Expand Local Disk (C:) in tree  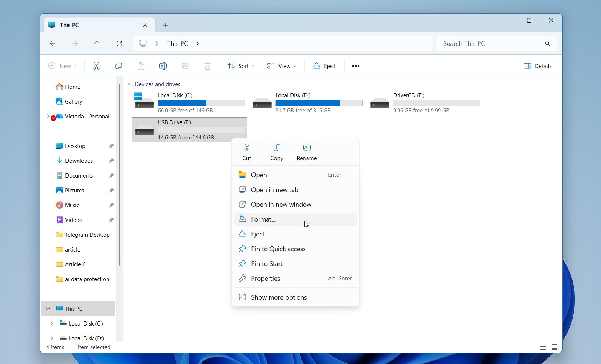(52, 323)
